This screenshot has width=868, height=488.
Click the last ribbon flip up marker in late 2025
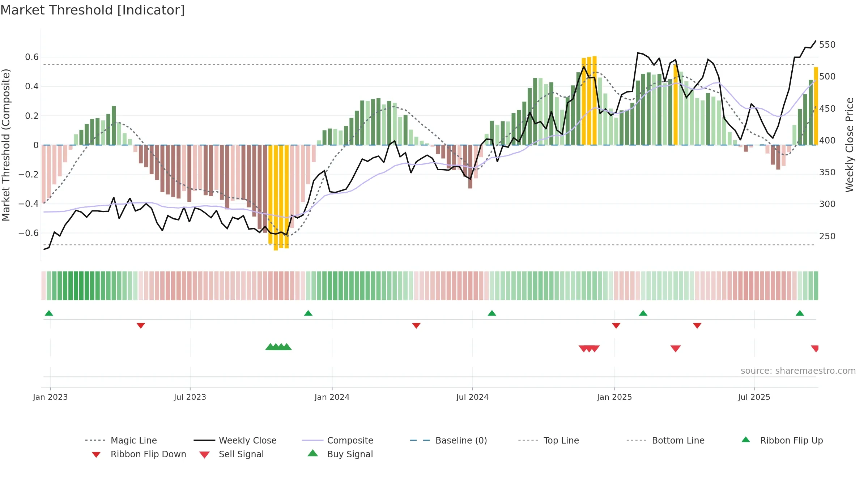click(800, 313)
